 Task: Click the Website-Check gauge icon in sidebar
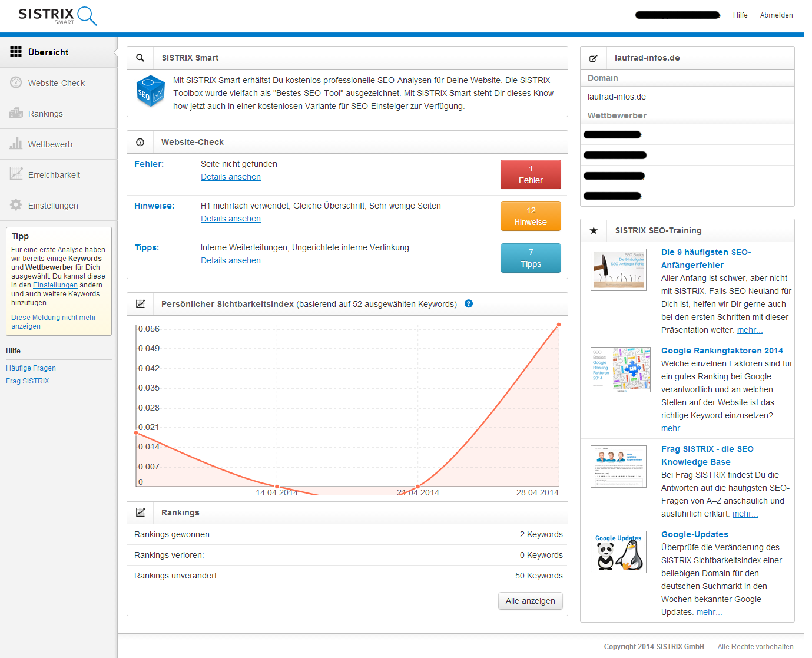pos(16,82)
